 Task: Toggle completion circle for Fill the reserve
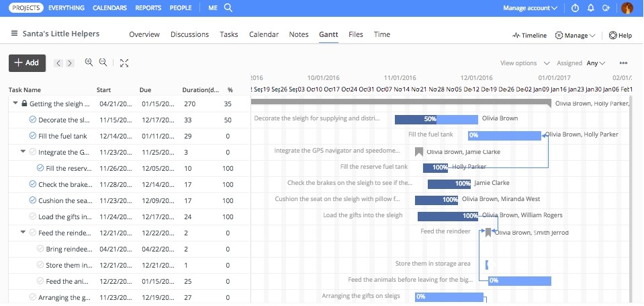40,168
